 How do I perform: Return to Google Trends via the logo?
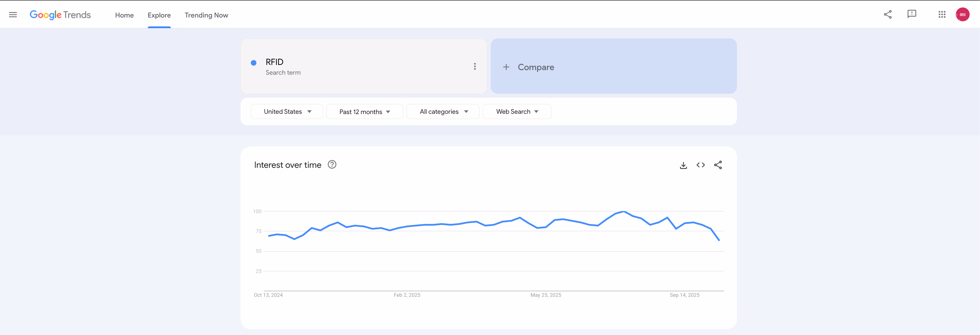60,15
